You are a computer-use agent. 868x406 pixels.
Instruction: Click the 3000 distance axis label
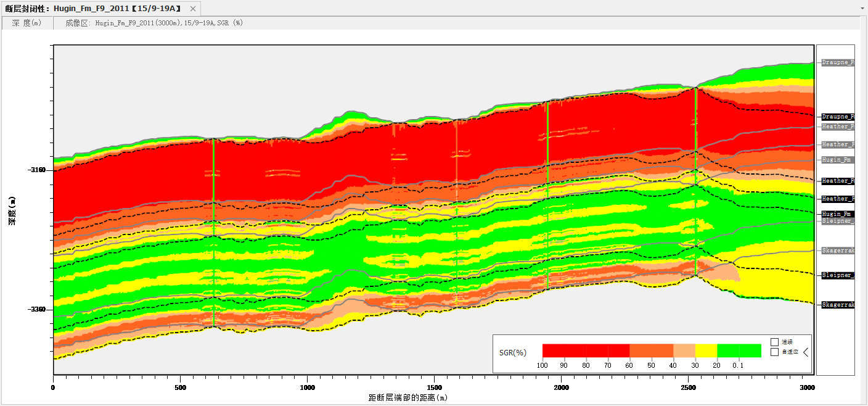(806, 387)
